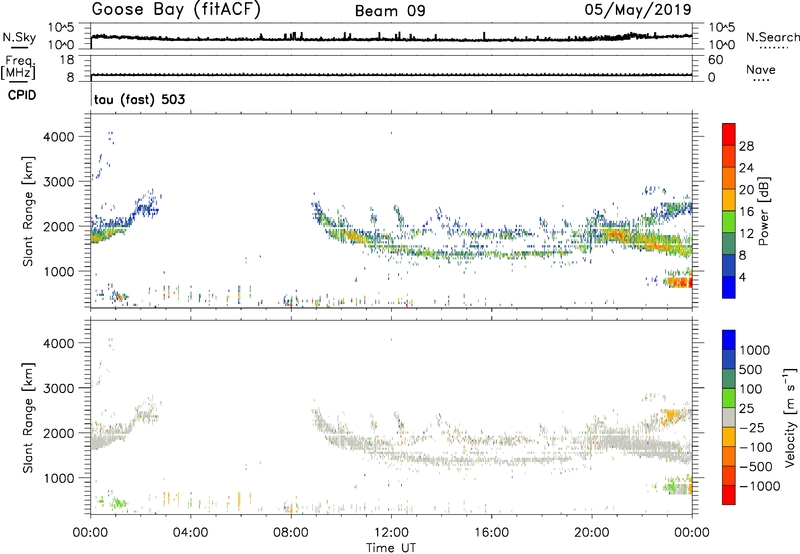Screen dimensions: 800x554
Task: Click the yellow velocity patch near 2400 km after 22:00
Action: click(672, 416)
